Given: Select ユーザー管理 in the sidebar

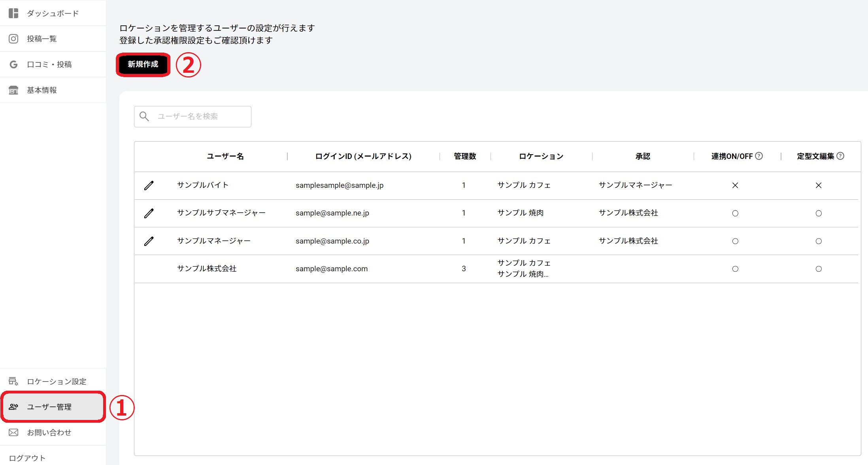Looking at the screenshot, I should [x=49, y=407].
